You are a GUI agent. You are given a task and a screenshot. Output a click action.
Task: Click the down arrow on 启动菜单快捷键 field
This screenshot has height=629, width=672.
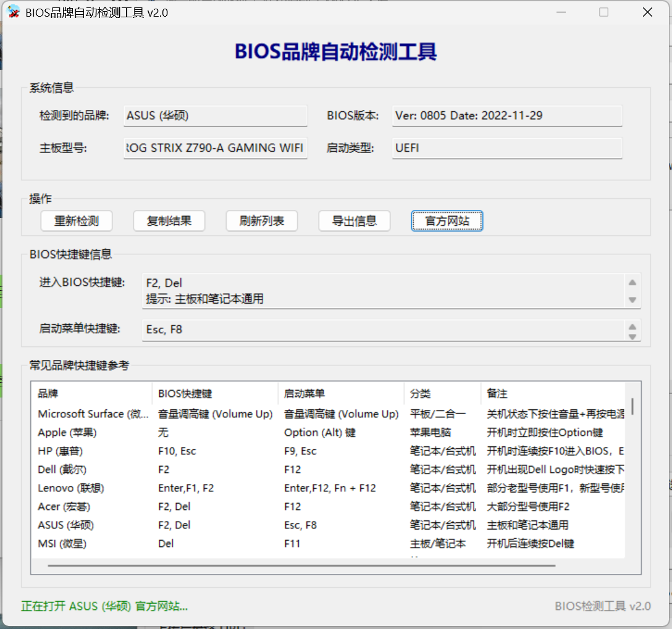point(632,336)
